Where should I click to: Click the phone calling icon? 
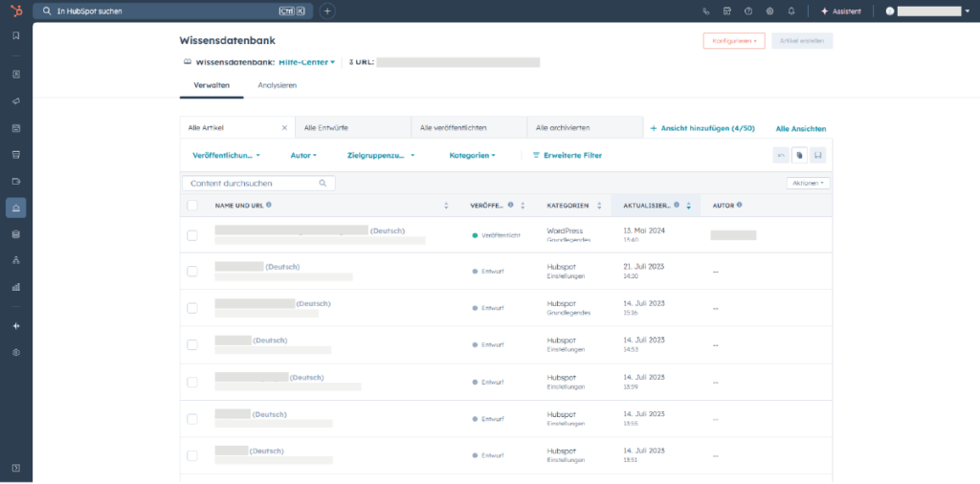click(706, 11)
